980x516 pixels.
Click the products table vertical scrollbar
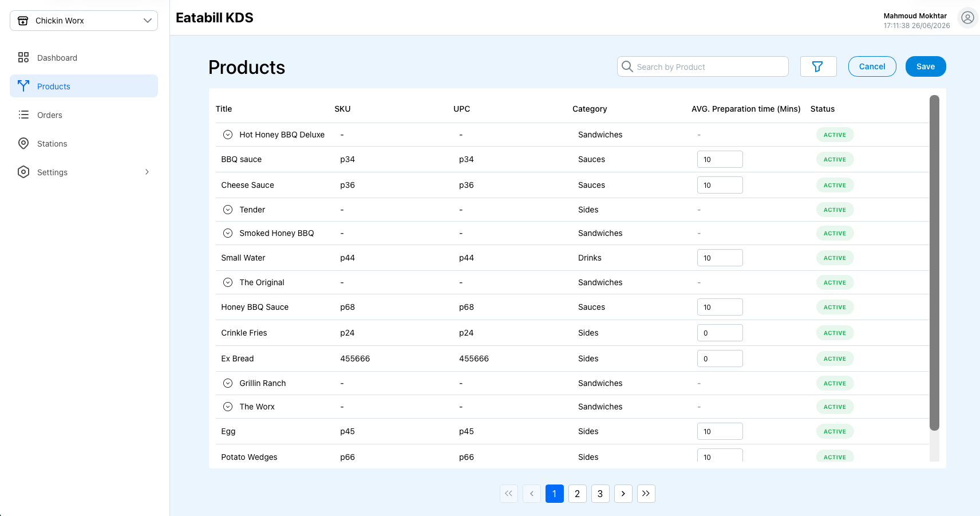point(934,262)
